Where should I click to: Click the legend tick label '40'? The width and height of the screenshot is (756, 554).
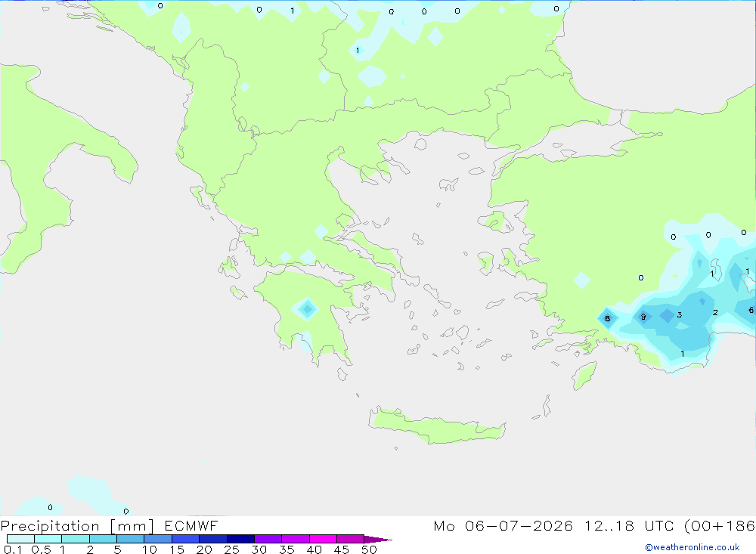coord(314,549)
